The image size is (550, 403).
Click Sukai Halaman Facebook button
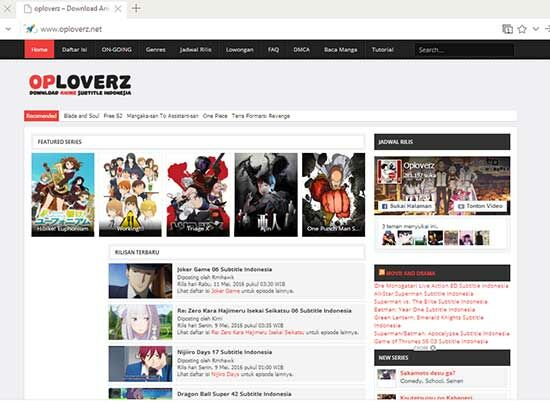pos(407,206)
